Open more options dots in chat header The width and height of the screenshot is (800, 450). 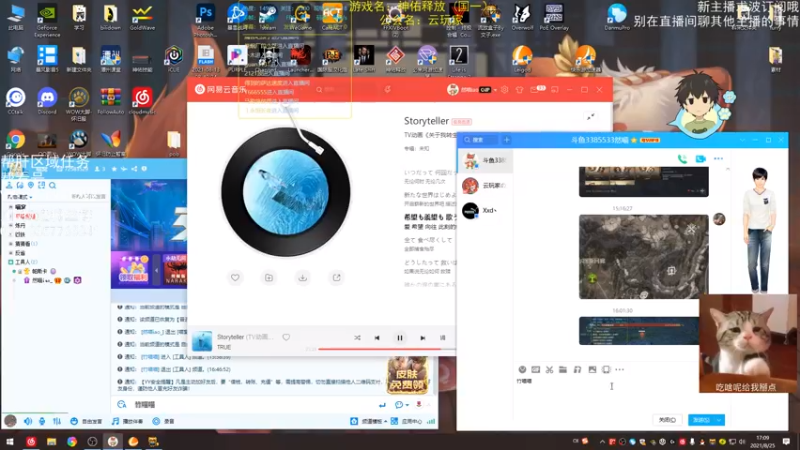tap(718, 159)
